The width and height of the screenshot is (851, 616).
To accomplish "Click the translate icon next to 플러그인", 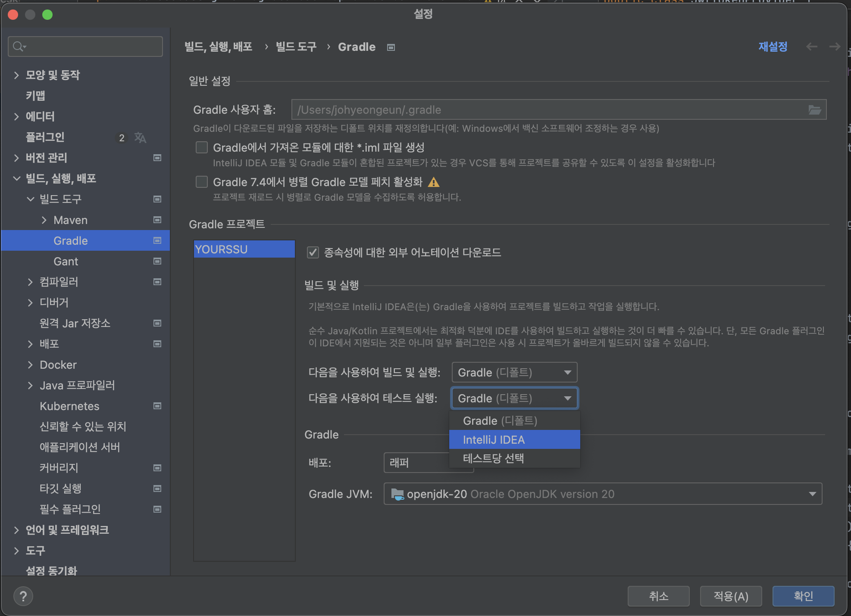I will (x=140, y=137).
